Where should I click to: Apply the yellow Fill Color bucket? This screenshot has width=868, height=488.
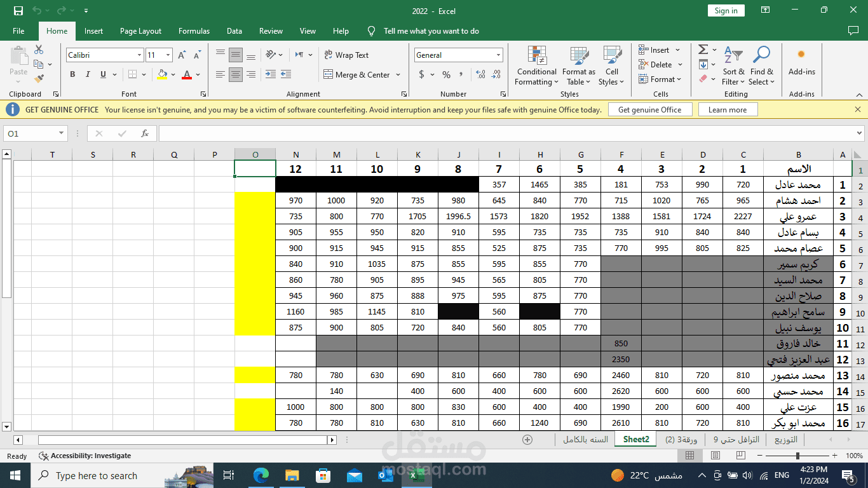(162, 74)
